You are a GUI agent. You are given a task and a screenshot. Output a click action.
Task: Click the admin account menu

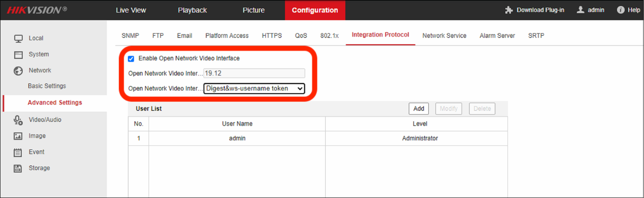click(x=590, y=10)
